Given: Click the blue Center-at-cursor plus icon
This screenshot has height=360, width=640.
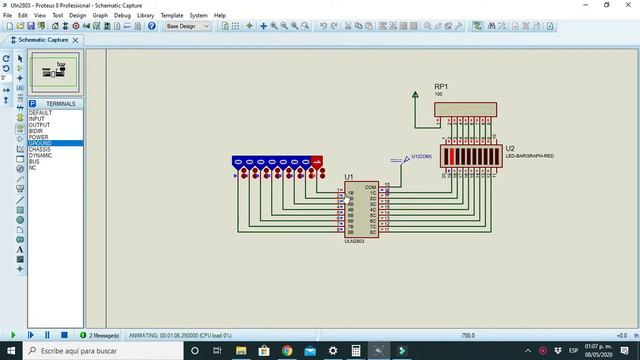Looking at the screenshot, I should [x=263, y=26].
